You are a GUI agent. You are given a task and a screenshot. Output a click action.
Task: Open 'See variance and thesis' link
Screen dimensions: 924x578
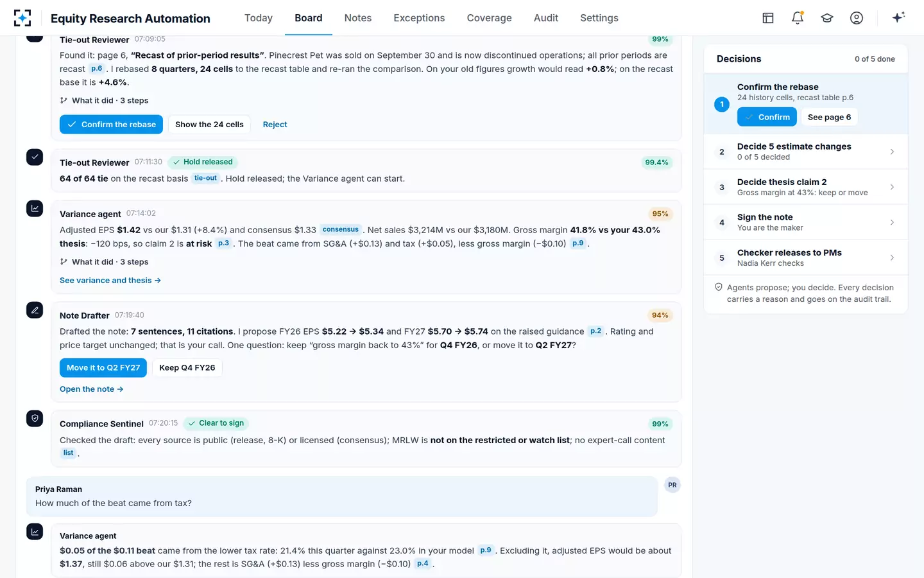pyautogui.click(x=110, y=281)
